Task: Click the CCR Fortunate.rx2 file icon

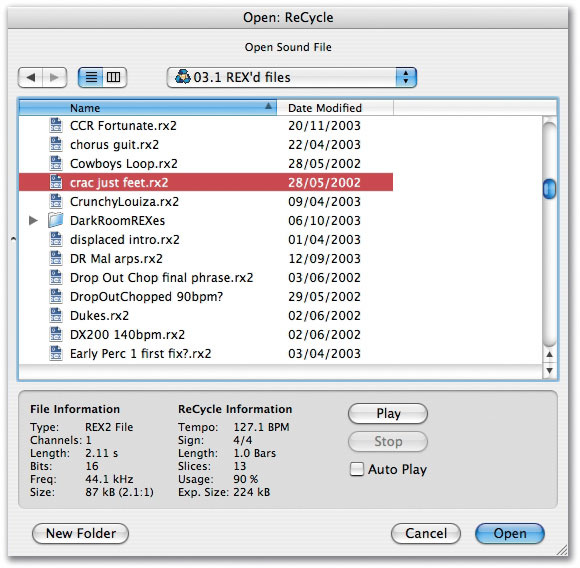Action: click(56, 125)
